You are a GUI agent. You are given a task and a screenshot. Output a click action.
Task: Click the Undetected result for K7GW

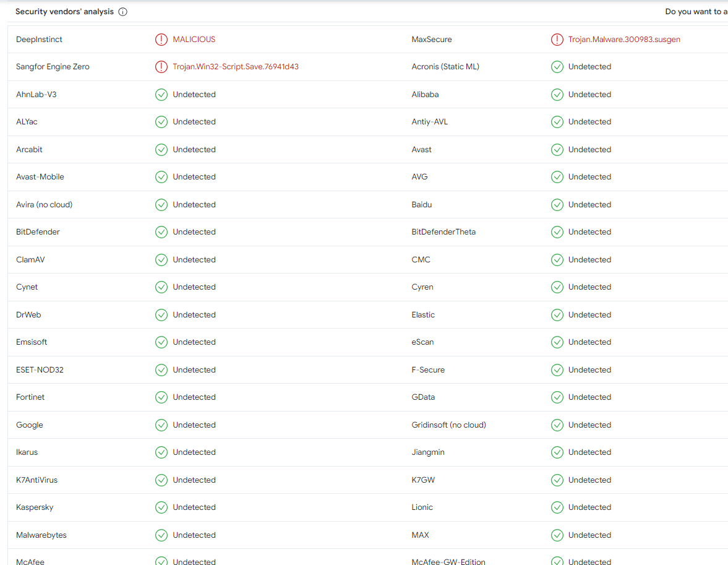point(589,480)
